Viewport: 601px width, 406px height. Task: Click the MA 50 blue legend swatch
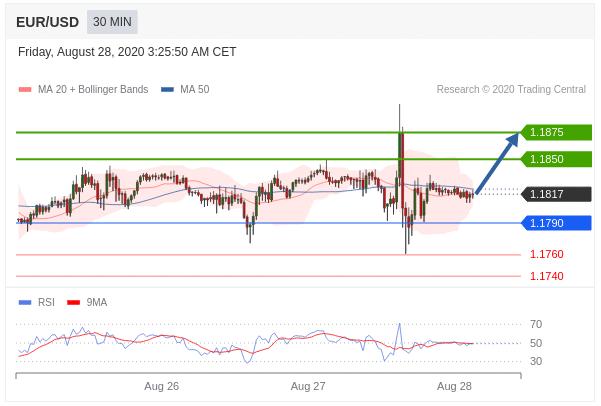coord(167,90)
